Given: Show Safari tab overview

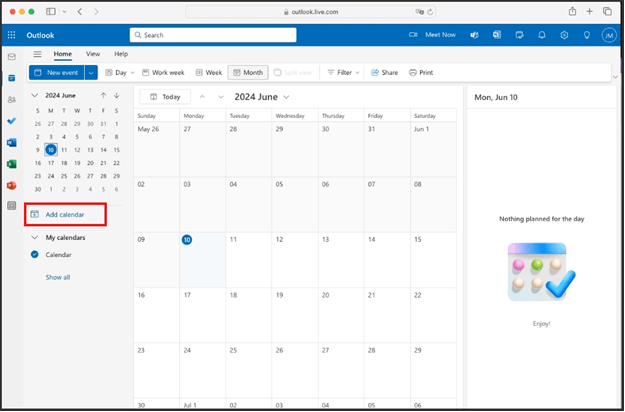Looking at the screenshot, I should click(607, 12).
